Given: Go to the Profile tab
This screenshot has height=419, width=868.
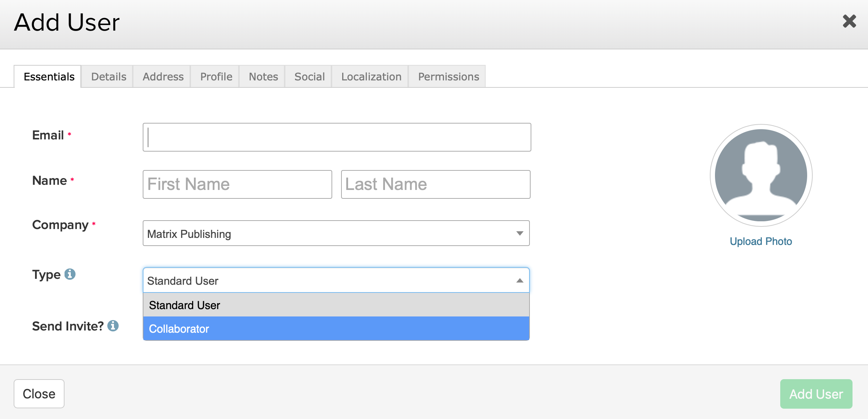Looking at the screenshot, I should (x=216, y=77).
